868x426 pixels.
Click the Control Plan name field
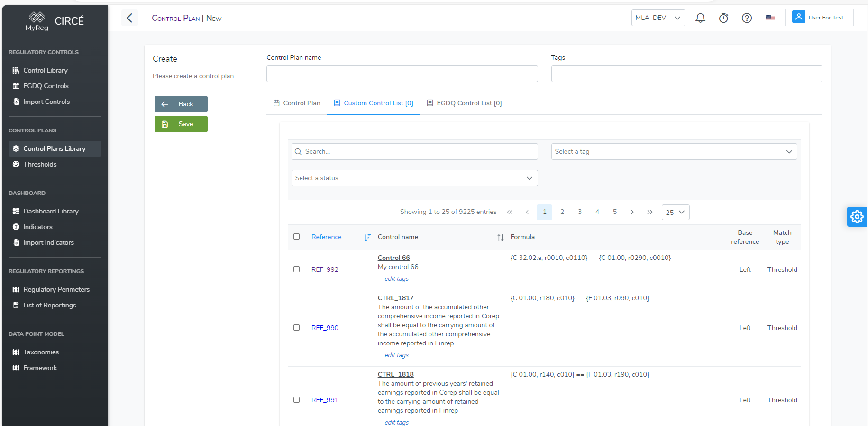(402, 74)
